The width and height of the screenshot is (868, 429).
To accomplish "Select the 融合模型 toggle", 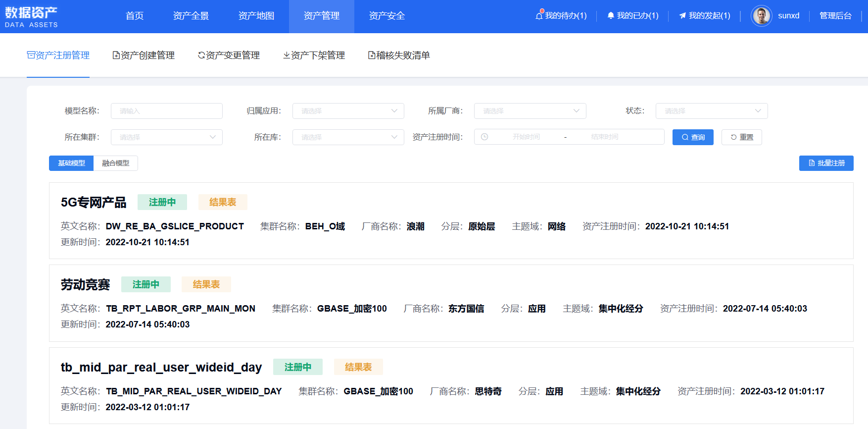I will click(x=116, y=163).
